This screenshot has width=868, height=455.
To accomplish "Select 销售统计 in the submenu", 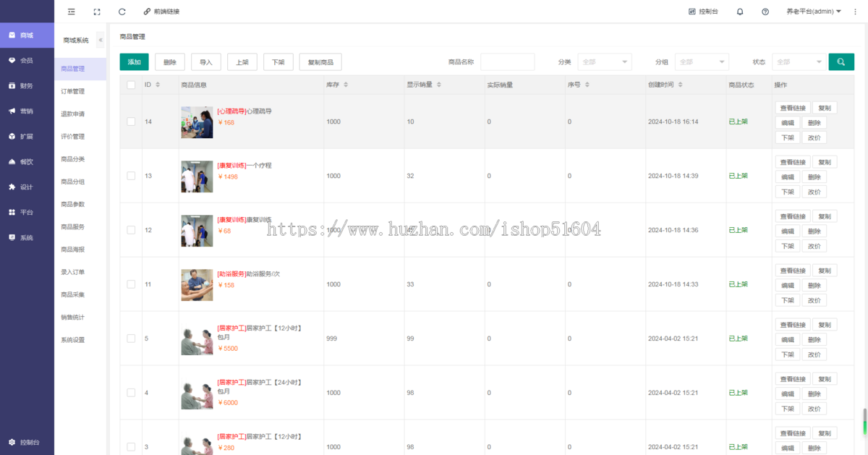I will coord(80,317).
